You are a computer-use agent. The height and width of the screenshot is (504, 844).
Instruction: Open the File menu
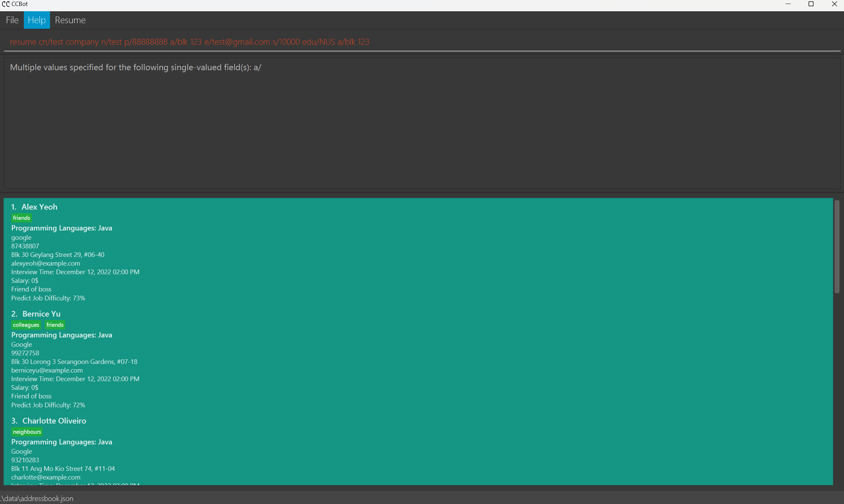point(12,20)
